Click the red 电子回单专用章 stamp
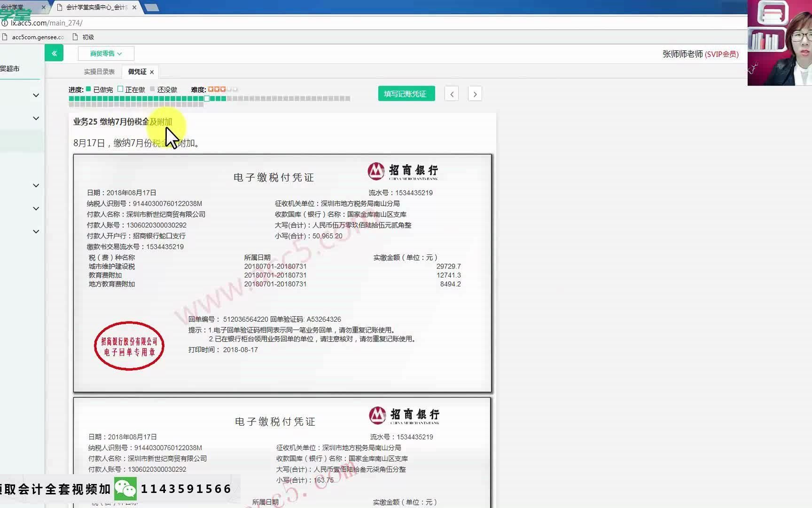The height and width of the screenshot is (508, 812). 129,346
